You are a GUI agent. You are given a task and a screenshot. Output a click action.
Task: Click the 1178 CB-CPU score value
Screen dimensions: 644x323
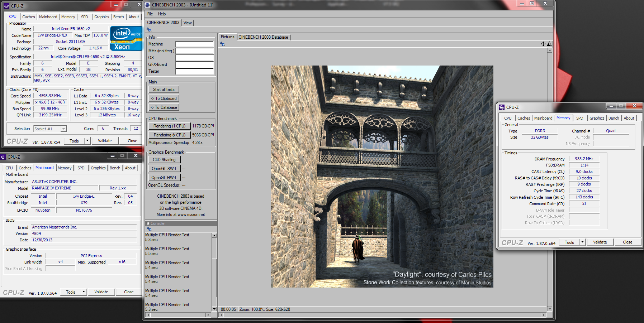(x=203, y=126)
